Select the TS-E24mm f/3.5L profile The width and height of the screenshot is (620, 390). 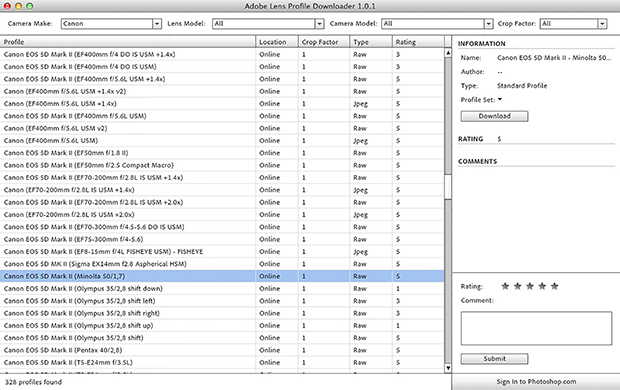click(222, 362)
